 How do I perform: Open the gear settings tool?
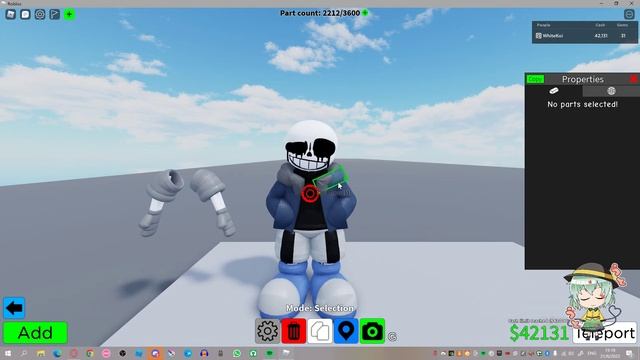tap(267, 331)
